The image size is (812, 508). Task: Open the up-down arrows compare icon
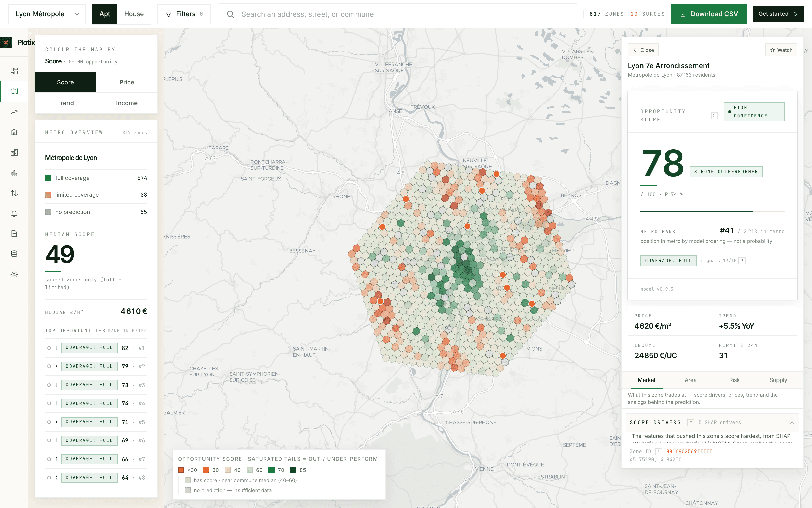click(14, 193)
